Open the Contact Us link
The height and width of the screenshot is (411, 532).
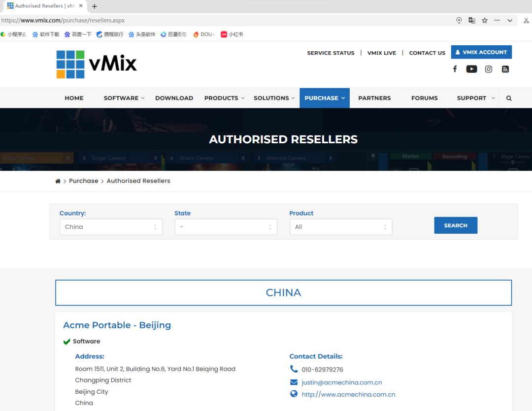coord(427,53)
